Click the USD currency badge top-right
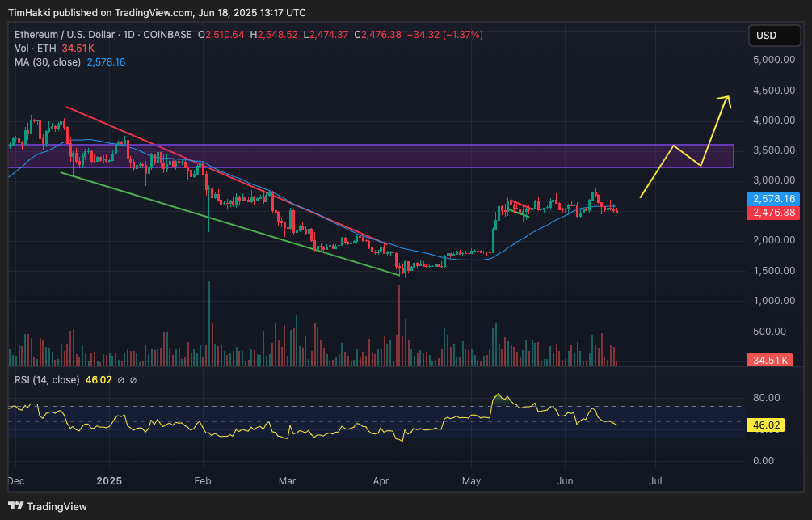 tap(774, 35)
